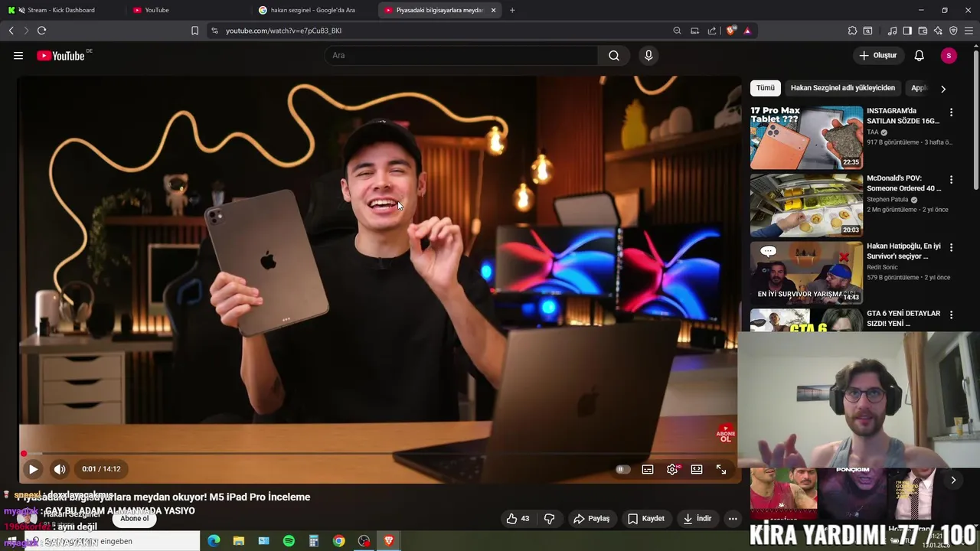Open Leo AI sparkle icon
Image resolution: width=980 pixels, height=551 pixels.
pos(938,31)
